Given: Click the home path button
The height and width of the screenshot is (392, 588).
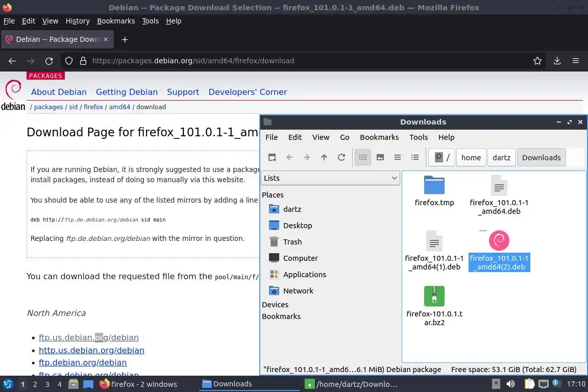Looking at the screenshot, I should (x=471, y=158).
